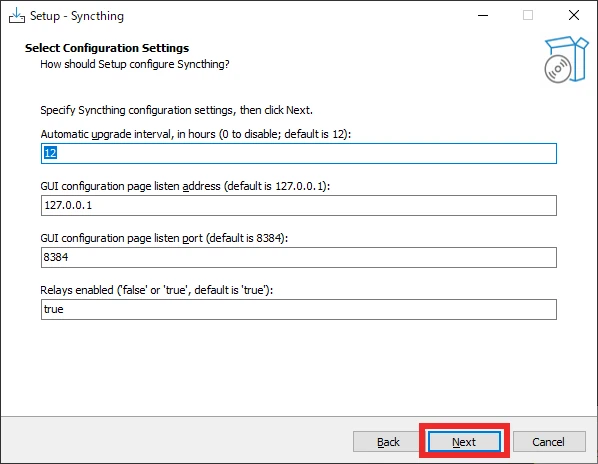Select the Relays enabled field containing true
This screenshot has height=464, width=598.
(299, 309)
